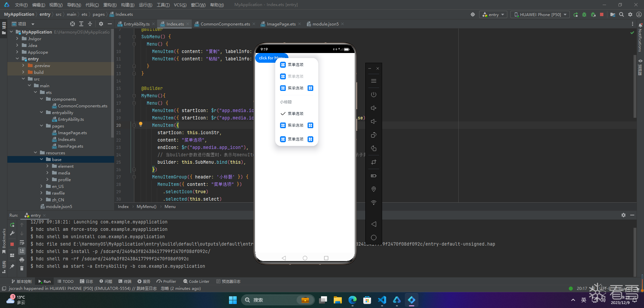Collapse the entry folder in project tree
Image resolution: width=644 pixels, height=308 pixels.
click(17, 59)
